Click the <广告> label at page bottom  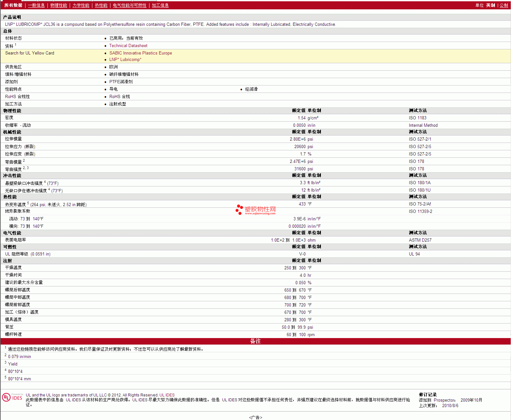pyautogui.click(x=255, y=417)
